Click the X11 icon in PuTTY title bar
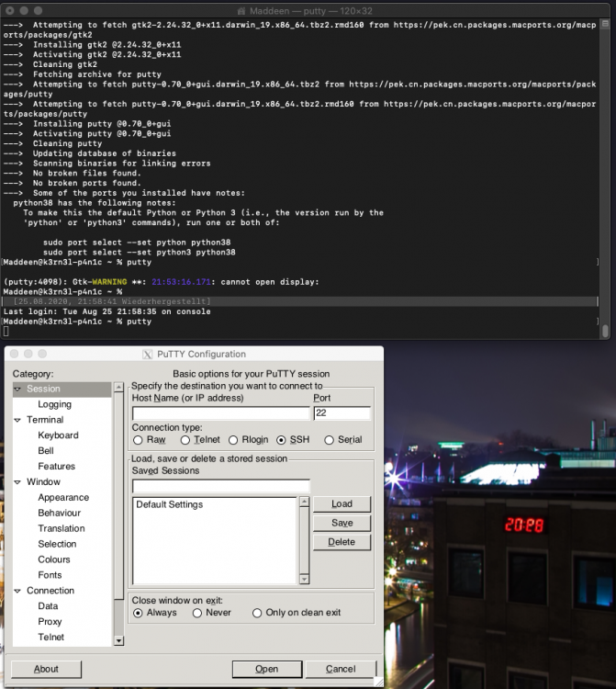Image resolution: width=616 pixels, height=689 pixels. coord(148,355)
